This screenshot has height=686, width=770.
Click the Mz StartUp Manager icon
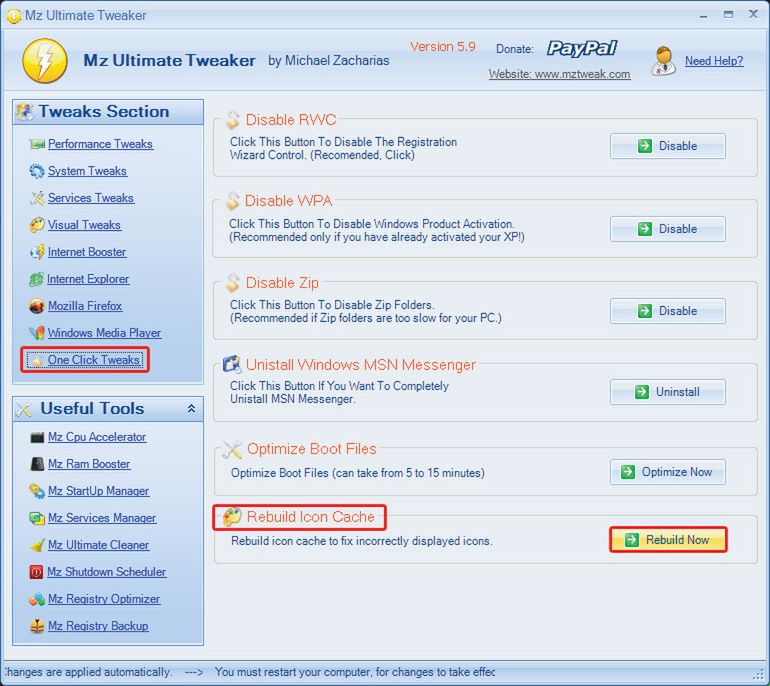[37, 491]
